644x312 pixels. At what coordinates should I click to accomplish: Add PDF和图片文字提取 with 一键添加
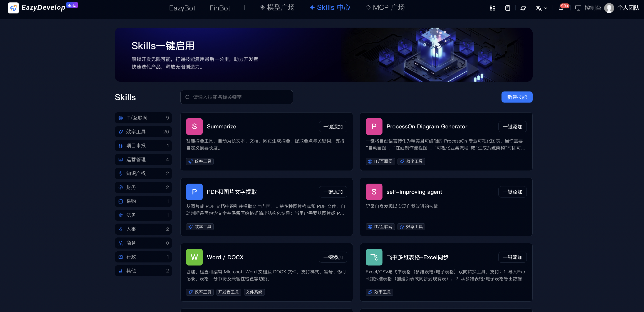coord(333,192)
